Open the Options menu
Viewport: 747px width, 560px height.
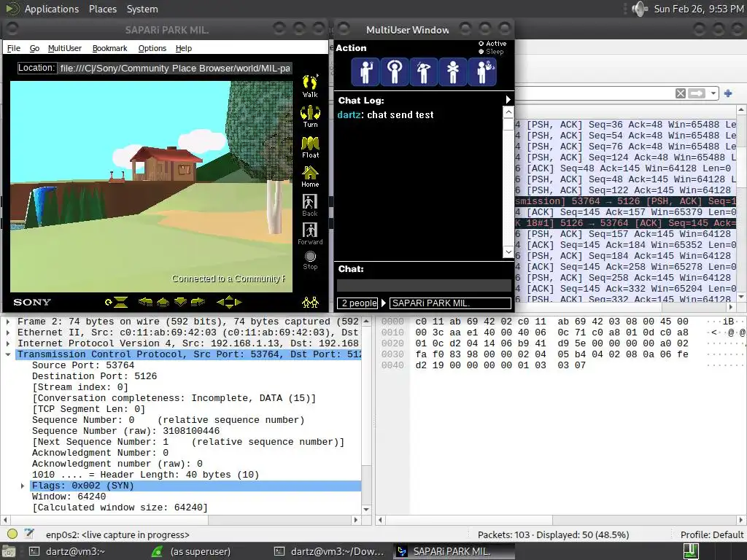[x=152, y=48]
